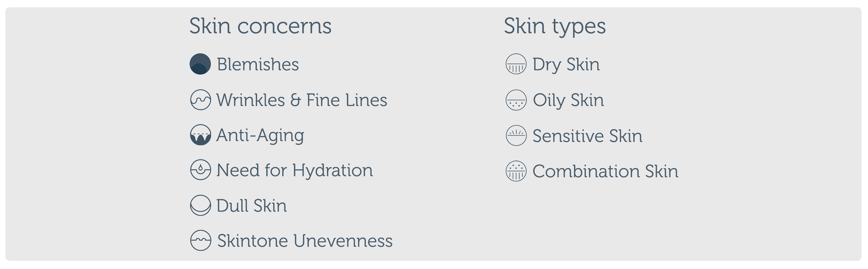Select the Dry Skin icon
Viewport: 868px width, 269px height.
(x=516, y=64)
